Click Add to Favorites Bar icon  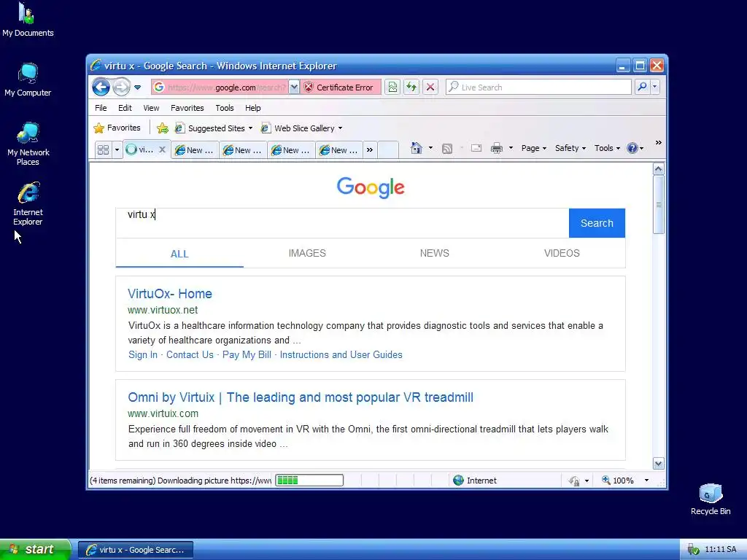pos(163,128)
